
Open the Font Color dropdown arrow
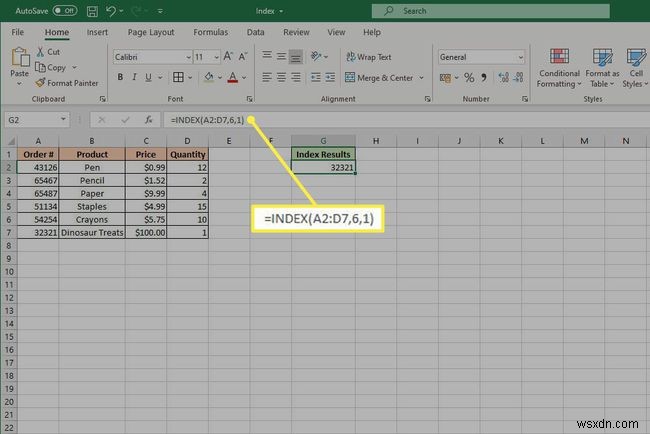pyautogui.click(x=245, y=78)
